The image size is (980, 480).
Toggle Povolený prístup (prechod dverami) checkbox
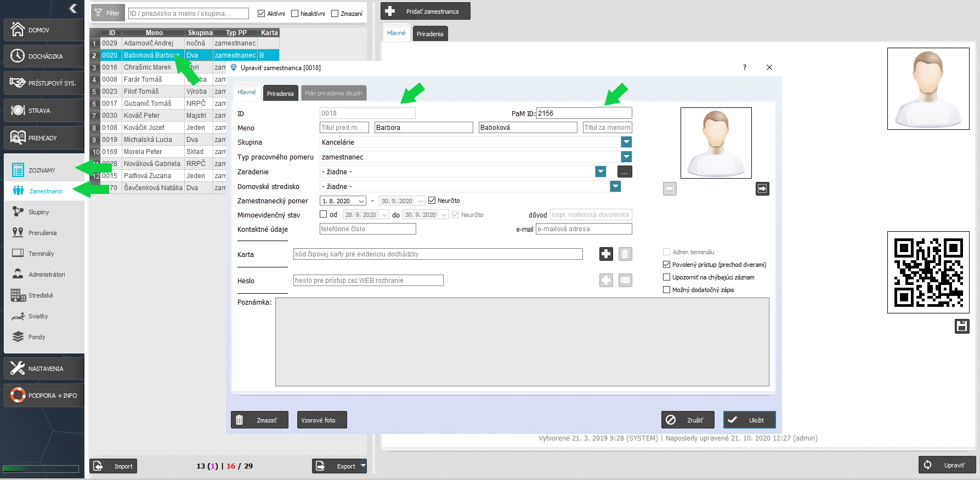667,265
